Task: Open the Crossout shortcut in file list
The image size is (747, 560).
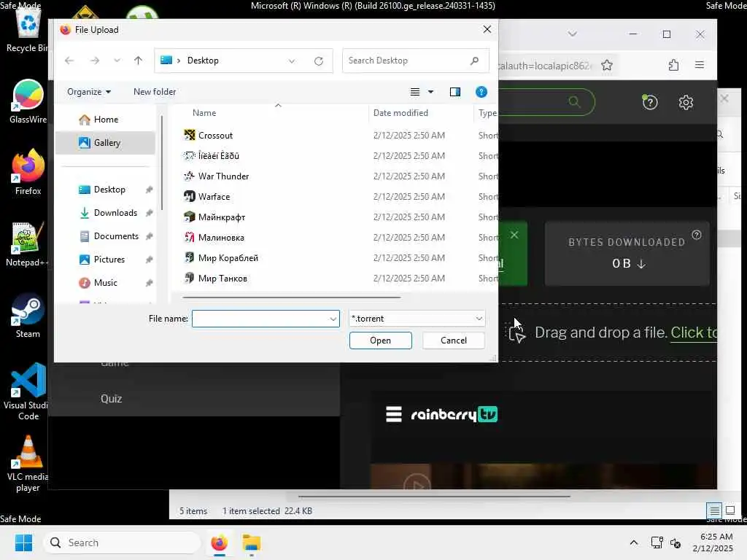Action: pyautogui.click(x=215, y=135)
